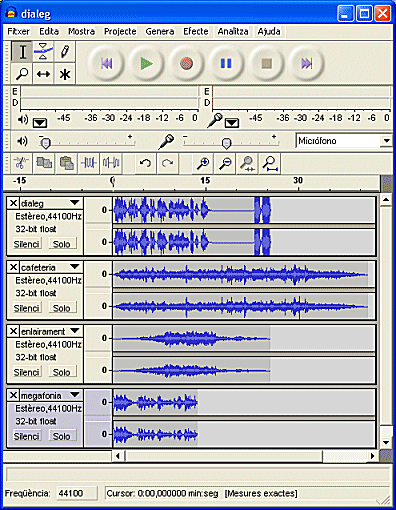Start recording with red Record button
The width and height of the screenshot is (396, 510).
[x=186, y=63]
